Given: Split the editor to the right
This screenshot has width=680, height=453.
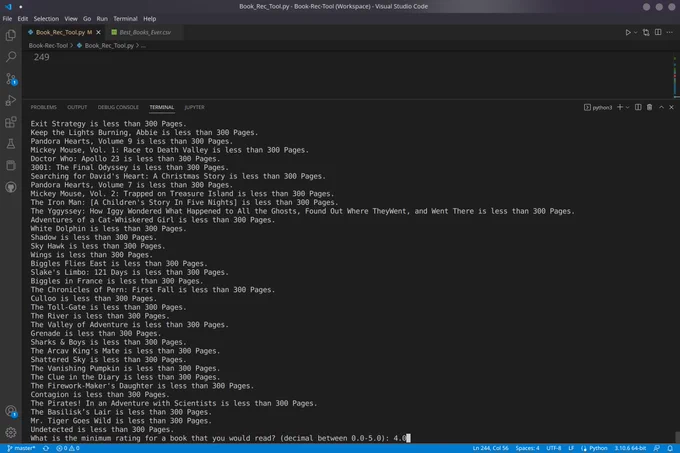Looking at the screenshot, I should click(658, 33).
